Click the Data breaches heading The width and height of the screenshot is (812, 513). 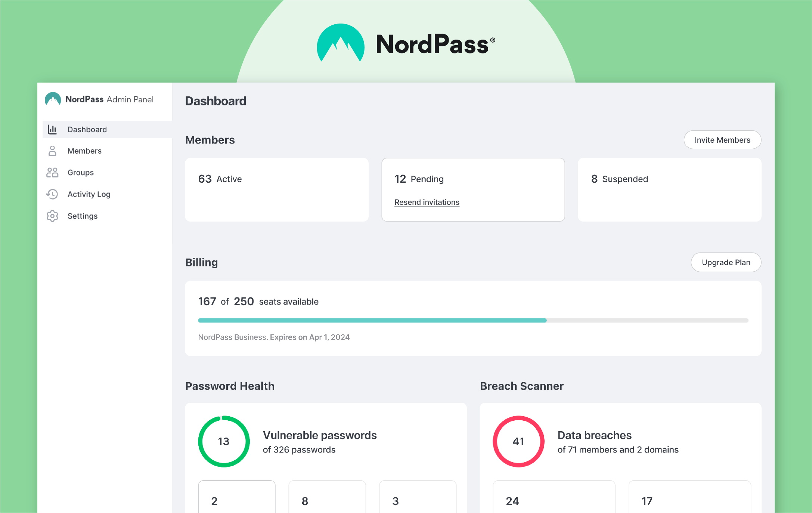point(595,435)
